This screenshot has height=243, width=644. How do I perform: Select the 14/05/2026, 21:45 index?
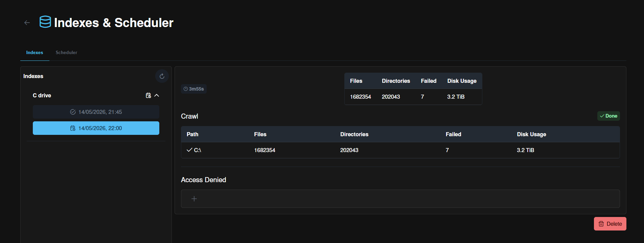tap(96, 112)
